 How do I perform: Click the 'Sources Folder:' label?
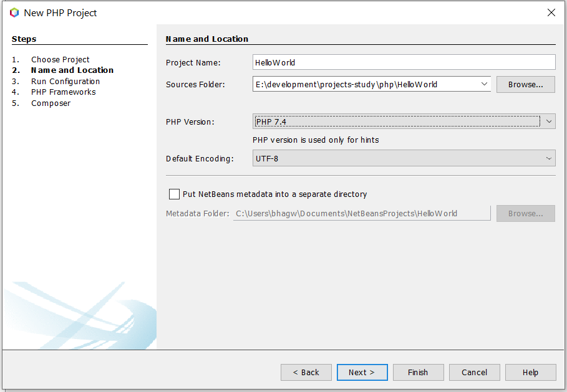pyautogui.click(x=195, y=85)
